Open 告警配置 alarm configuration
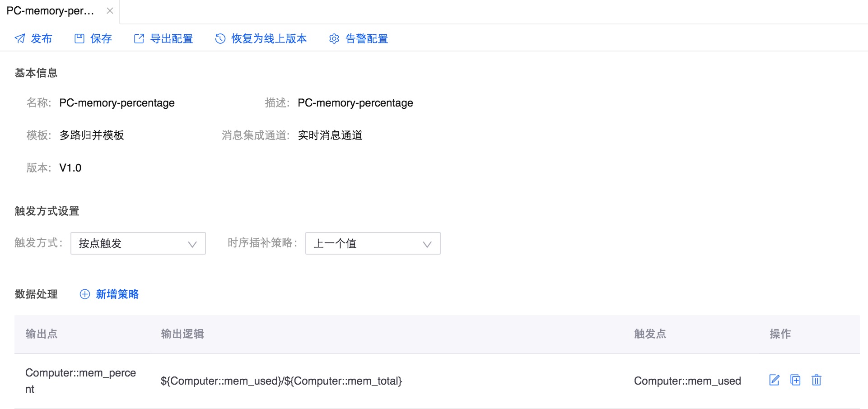868x409 pixels. [x=367, y=39]
